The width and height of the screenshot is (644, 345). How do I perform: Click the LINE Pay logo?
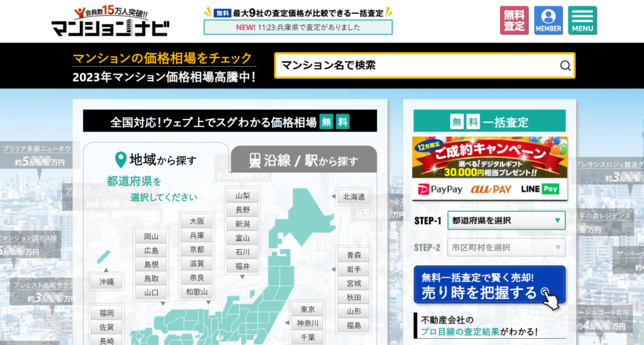pos(540,189)
